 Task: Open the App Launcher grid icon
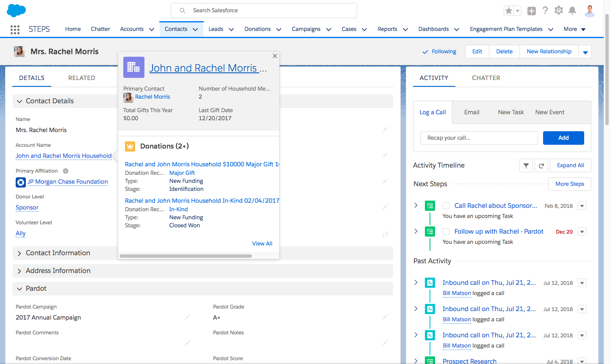tap(15, 29)
